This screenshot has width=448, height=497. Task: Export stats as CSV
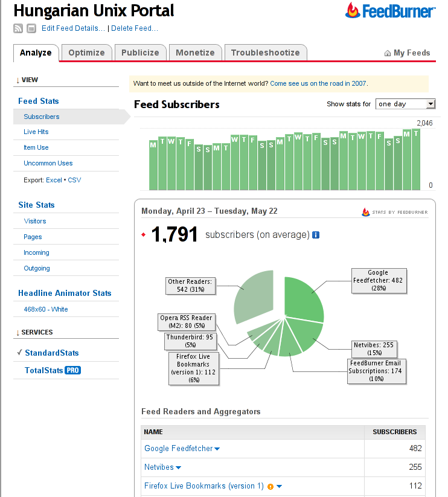[x=74, y=180]
